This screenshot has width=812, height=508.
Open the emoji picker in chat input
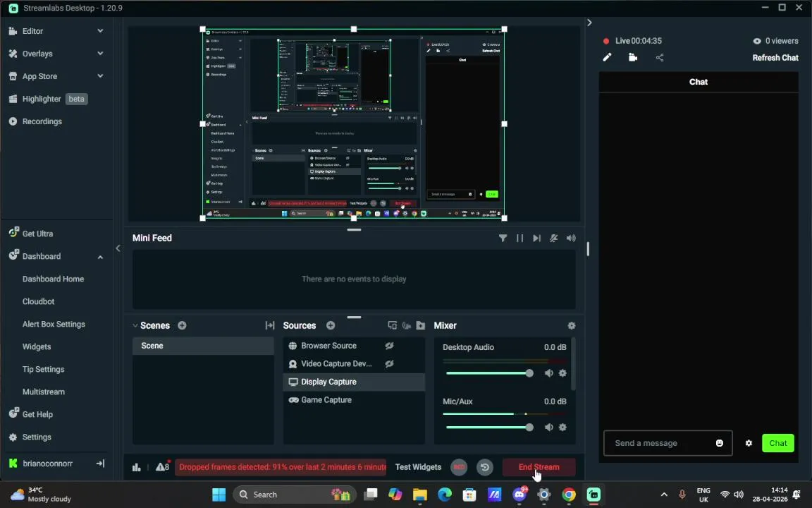719,442
